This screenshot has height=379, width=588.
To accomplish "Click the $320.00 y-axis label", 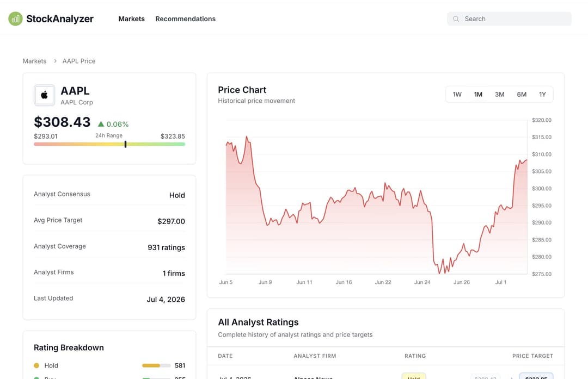I will (542, 120).
